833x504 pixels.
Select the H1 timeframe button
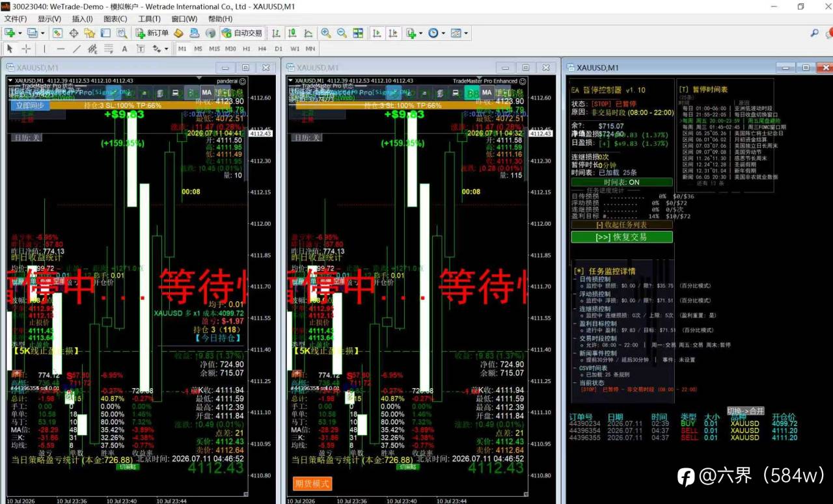click(x=247, y=49)
